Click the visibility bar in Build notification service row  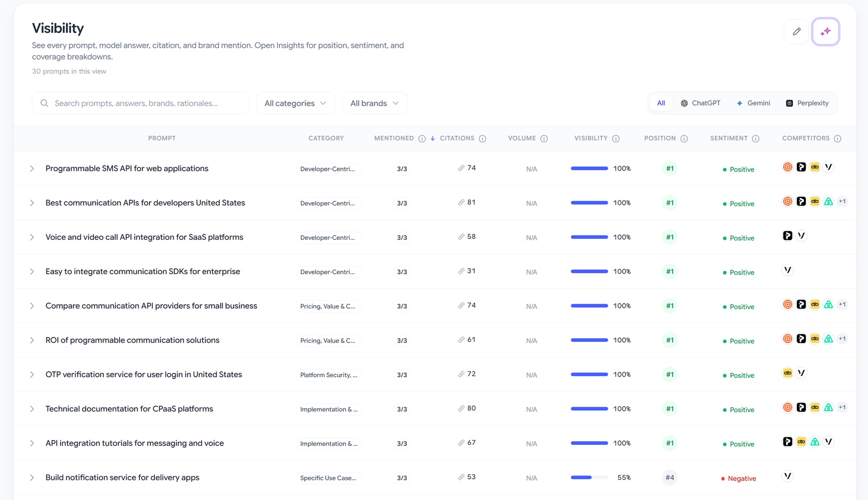[589, 477]
